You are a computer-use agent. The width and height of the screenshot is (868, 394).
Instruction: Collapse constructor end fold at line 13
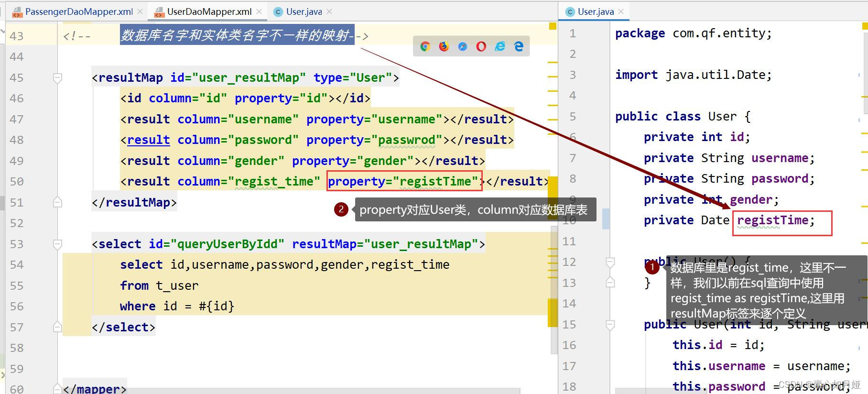click(x=610, y=283)
